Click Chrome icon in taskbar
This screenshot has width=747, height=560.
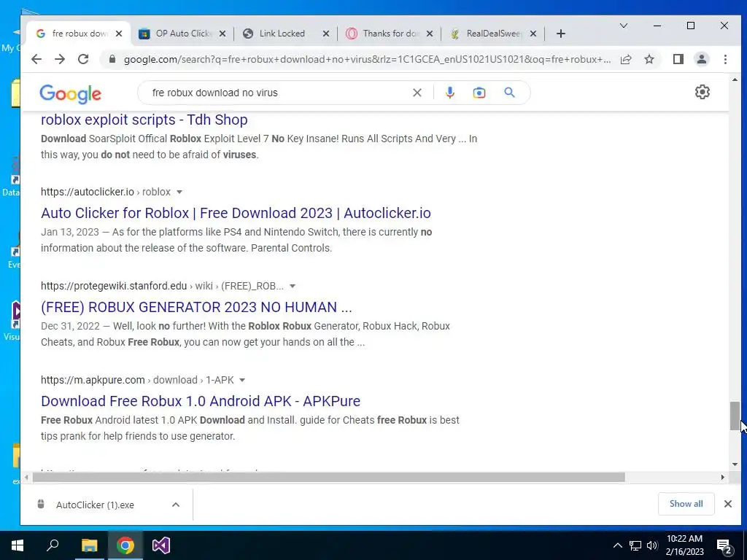125,545
